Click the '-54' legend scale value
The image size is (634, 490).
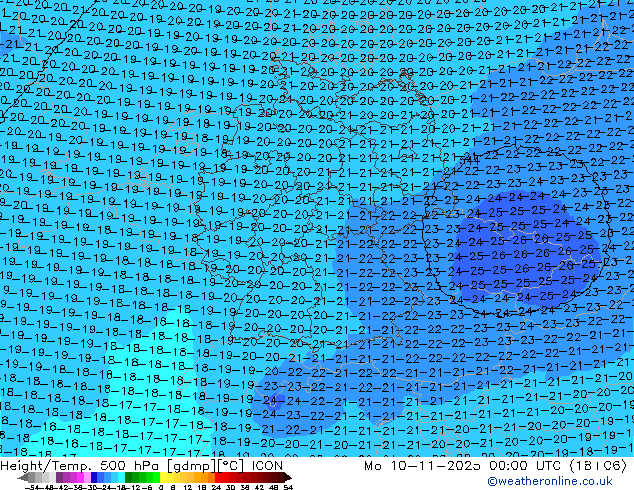click(x=32, y=487)
